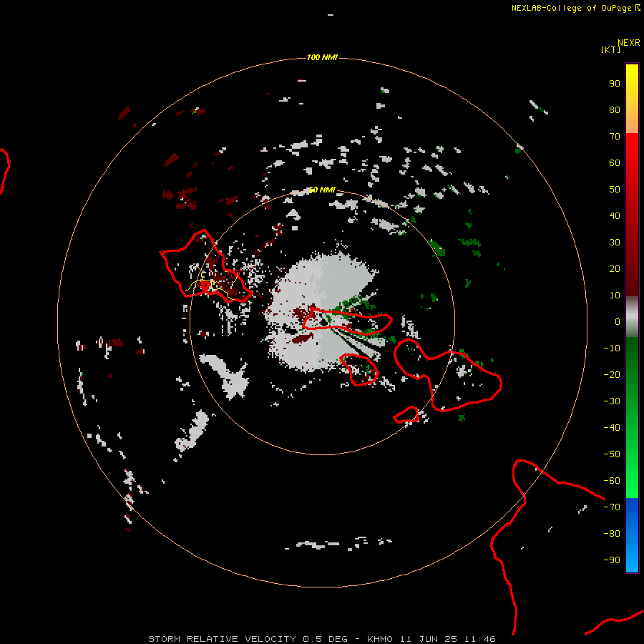The height and width of the screenshot is (644, 644).
Task: Click the 20 value on the velocity scale
Action: tap(615, 269)
